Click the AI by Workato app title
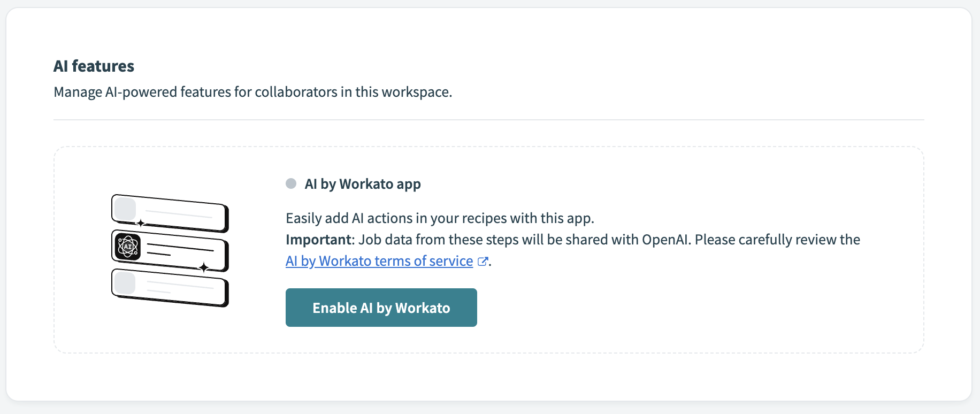Viewport: 980px width, 414px height. tap(363, 184)
